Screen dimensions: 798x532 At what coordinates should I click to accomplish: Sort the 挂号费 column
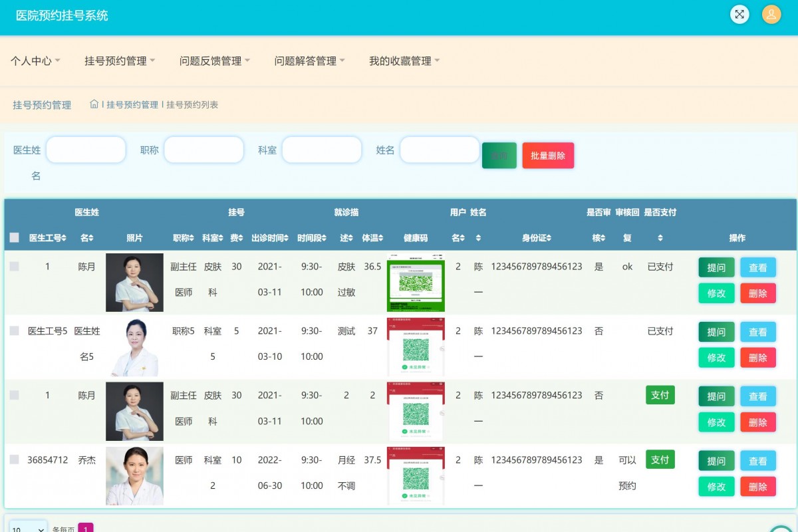coord(241,237)
